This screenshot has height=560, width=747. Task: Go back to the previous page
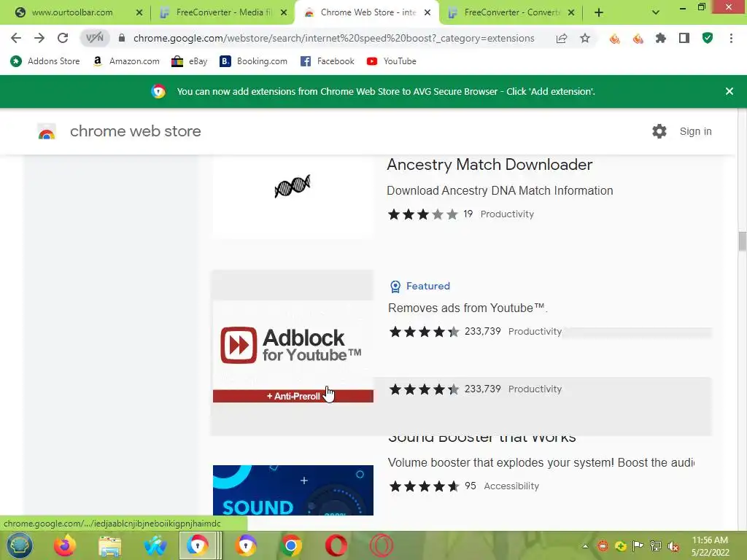point(16,38)
